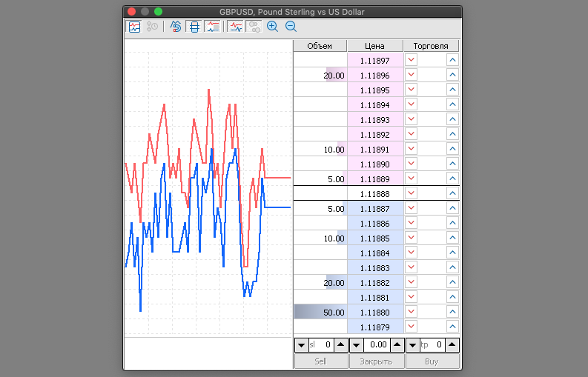
Task: Toggle the tick chart display icon
Action: point(134,27)
